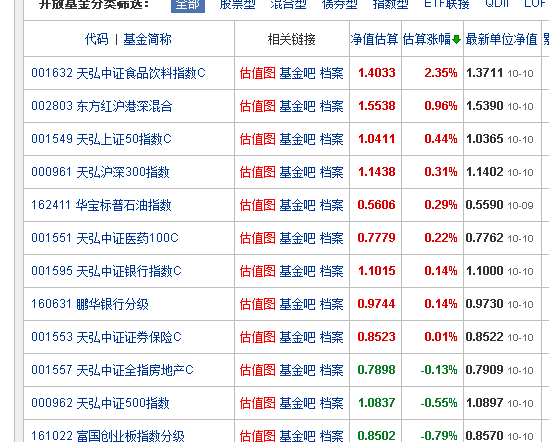Click estimated change 2.35%

[441, 73]
